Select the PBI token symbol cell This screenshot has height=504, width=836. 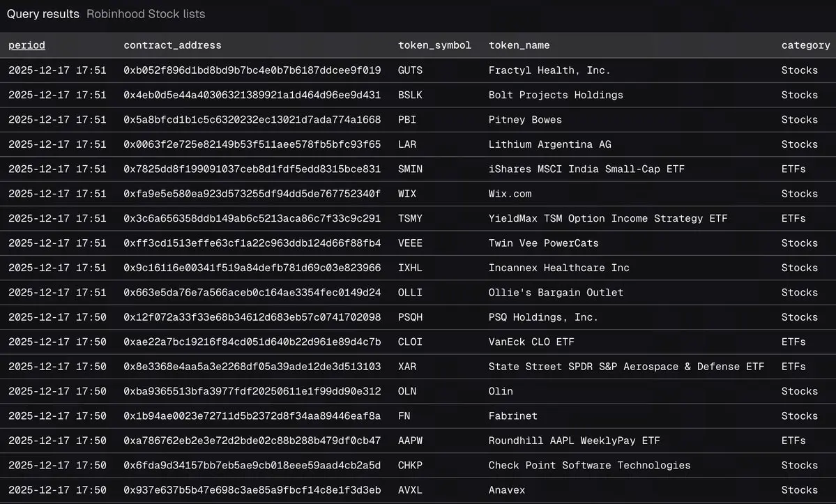tap(406, 119)
